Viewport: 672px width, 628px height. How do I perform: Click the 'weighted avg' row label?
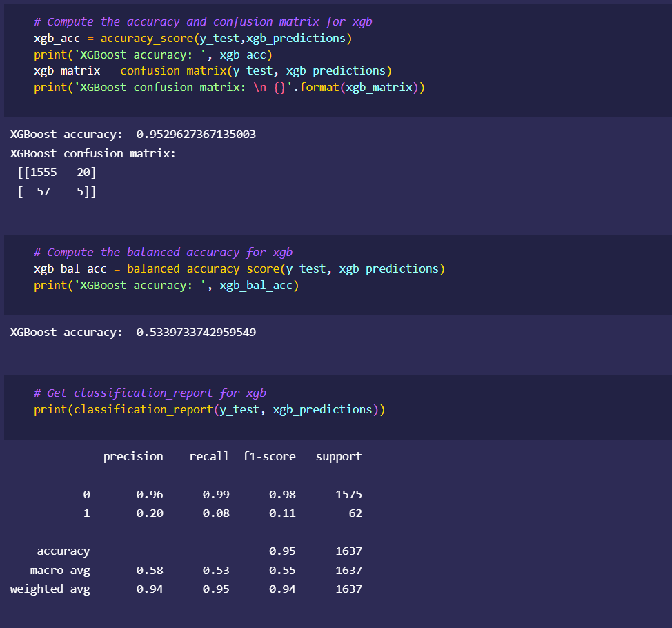[x=50, y=589]
